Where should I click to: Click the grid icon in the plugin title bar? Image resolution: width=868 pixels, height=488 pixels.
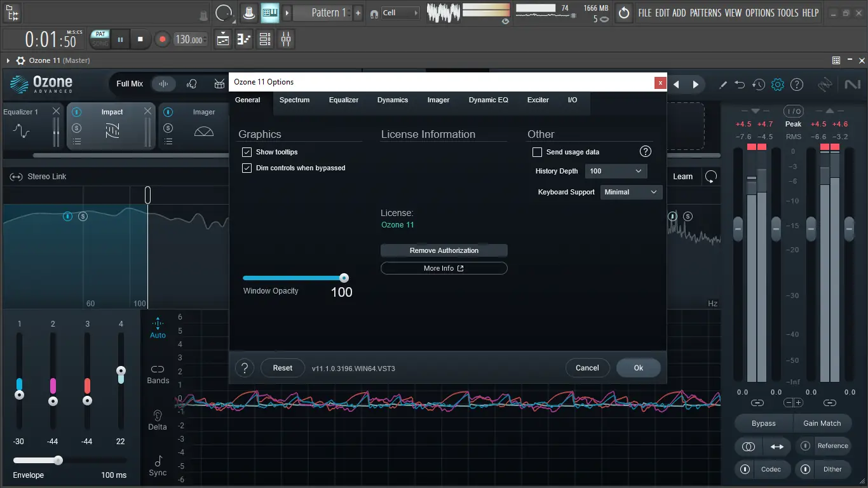836,60
